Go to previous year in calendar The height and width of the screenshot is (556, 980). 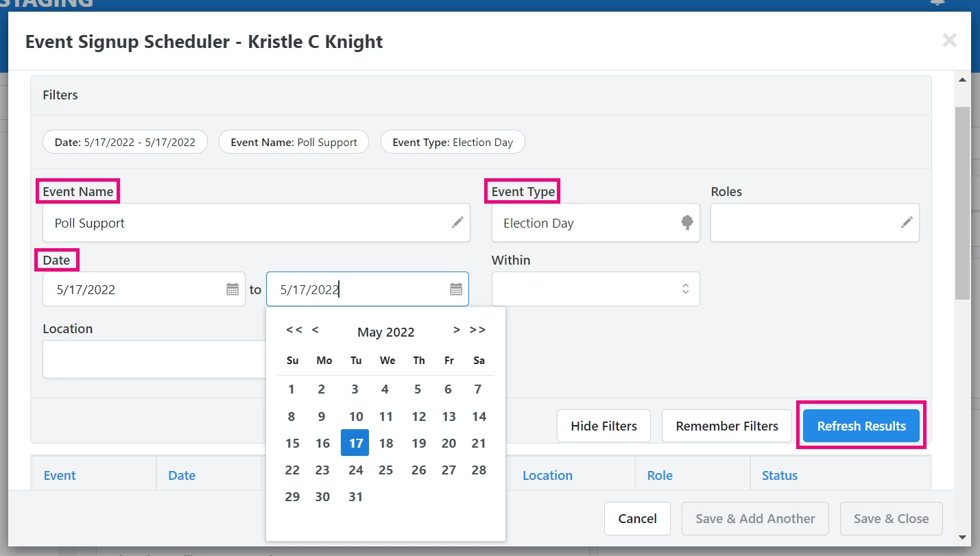pyautogui.click(x=294, y=330)
